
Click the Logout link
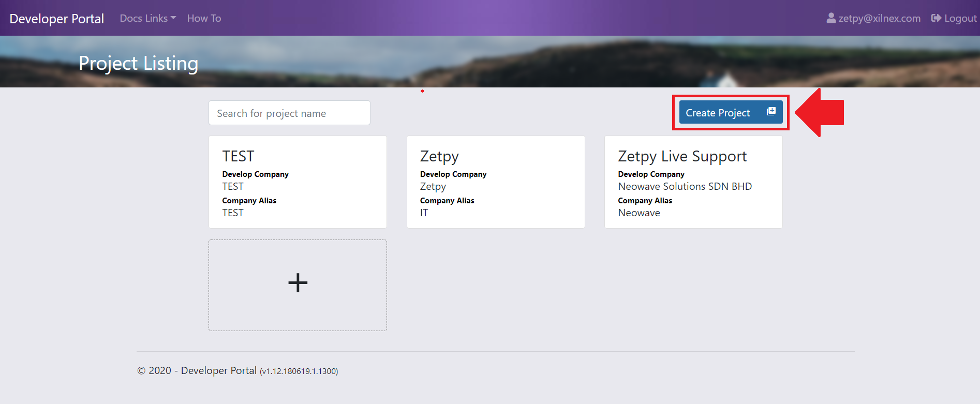954,18
